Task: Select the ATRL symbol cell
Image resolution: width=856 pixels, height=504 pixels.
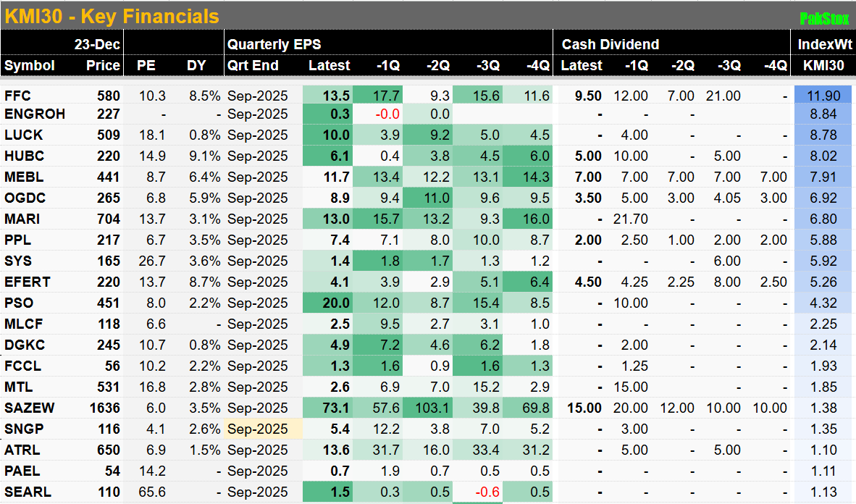Action: pyautogui.click(x=22, y=450)
